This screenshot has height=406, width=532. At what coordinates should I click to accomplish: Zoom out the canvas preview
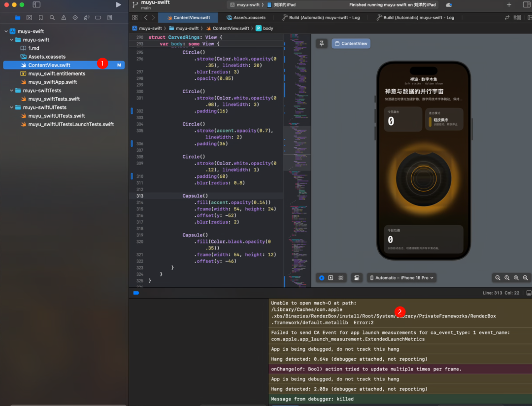[498, 278]
